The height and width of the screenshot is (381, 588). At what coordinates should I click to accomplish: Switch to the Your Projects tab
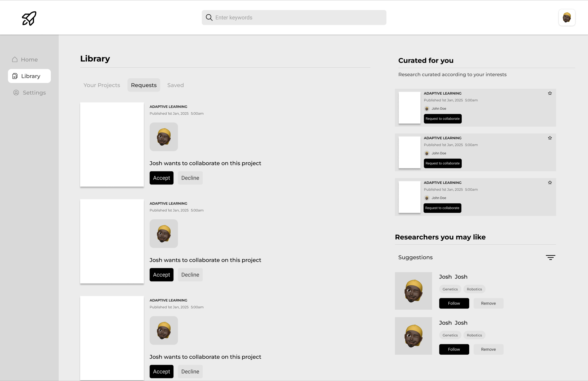(x=102, y=85)
